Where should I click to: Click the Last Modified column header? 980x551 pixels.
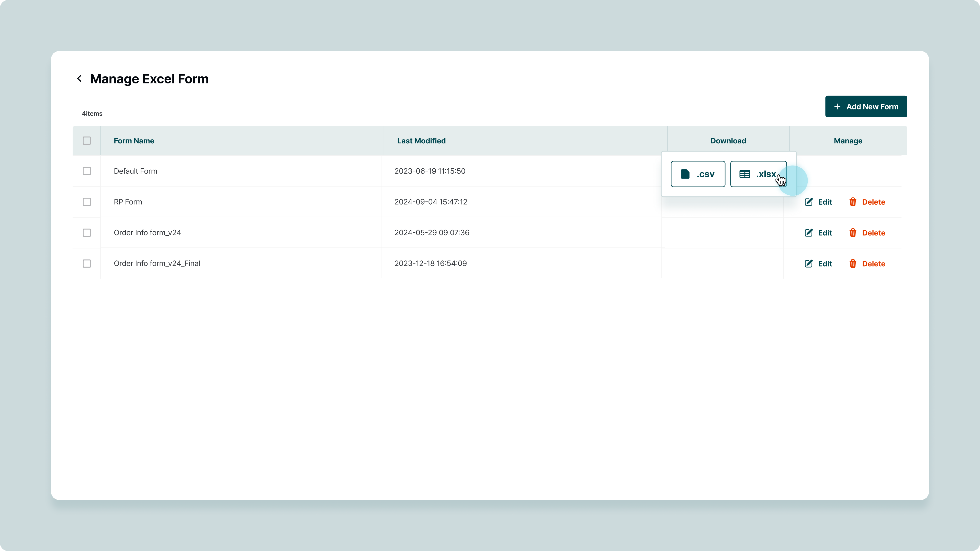tap(421, 141)
